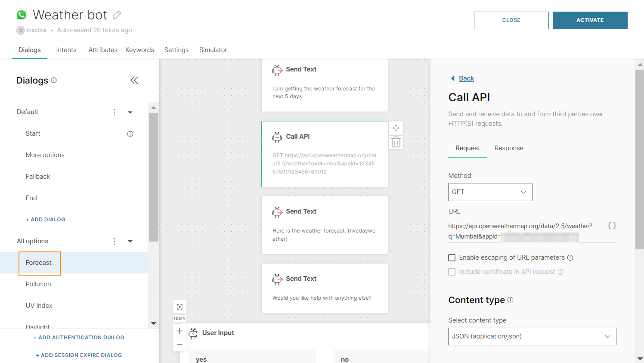The image size is (644, 363).
Task: Click the move handle icon beside Call API block
Action: click(x=396, y=128)
